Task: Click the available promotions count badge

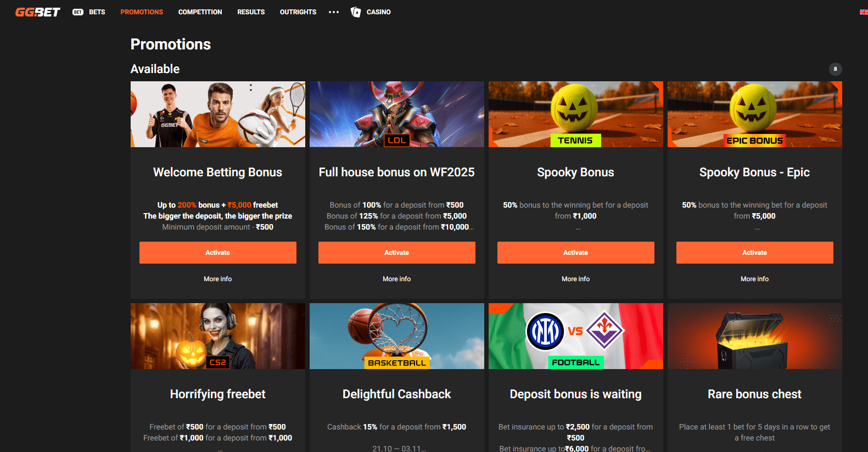Action: [x=835, y=69]
